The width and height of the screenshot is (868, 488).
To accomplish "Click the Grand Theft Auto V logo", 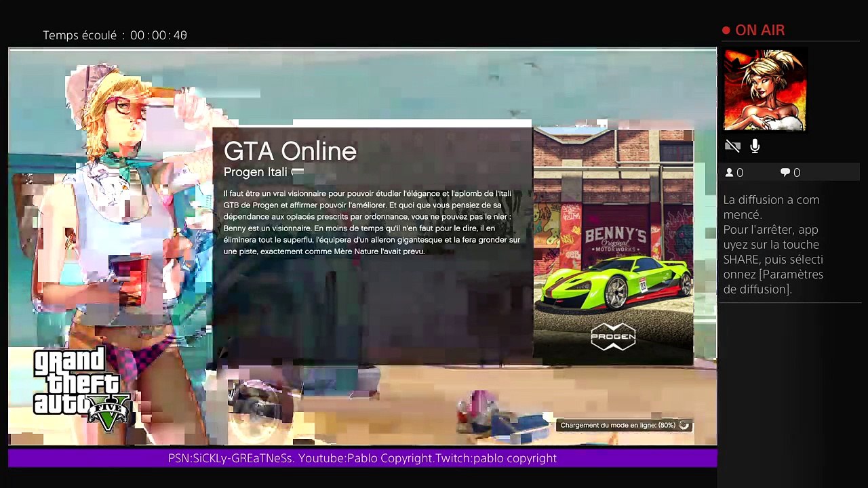I will tap(80, 389).
